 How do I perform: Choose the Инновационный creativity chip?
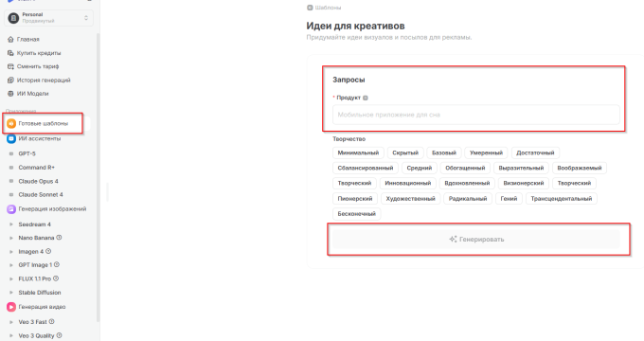(408, 183)
